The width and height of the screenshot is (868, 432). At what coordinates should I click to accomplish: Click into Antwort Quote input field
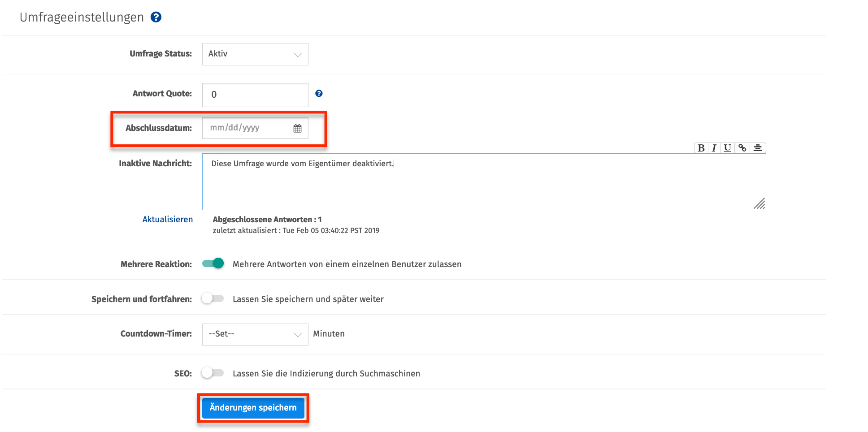pyautogui.click(x=255, y=95)
